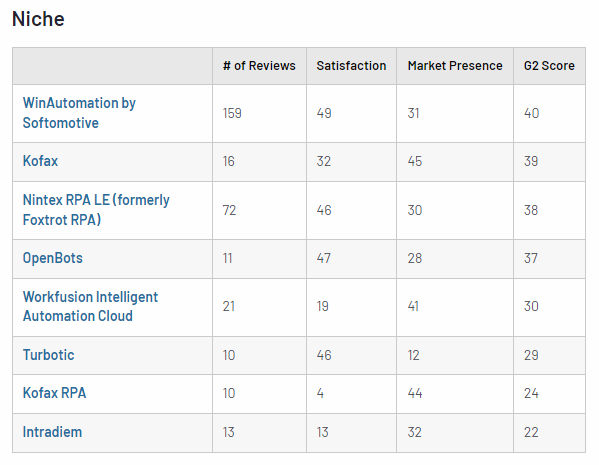The image size is (599, 465).
Task: Select Kofax RPA satisfaction value 4
Action: (320, 393)
